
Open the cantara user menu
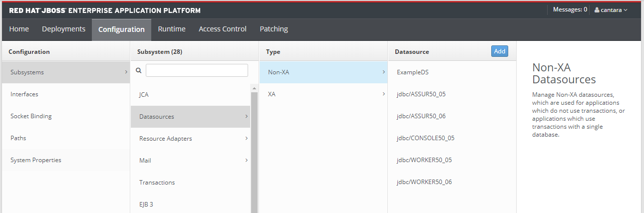[x=611, y=10]
